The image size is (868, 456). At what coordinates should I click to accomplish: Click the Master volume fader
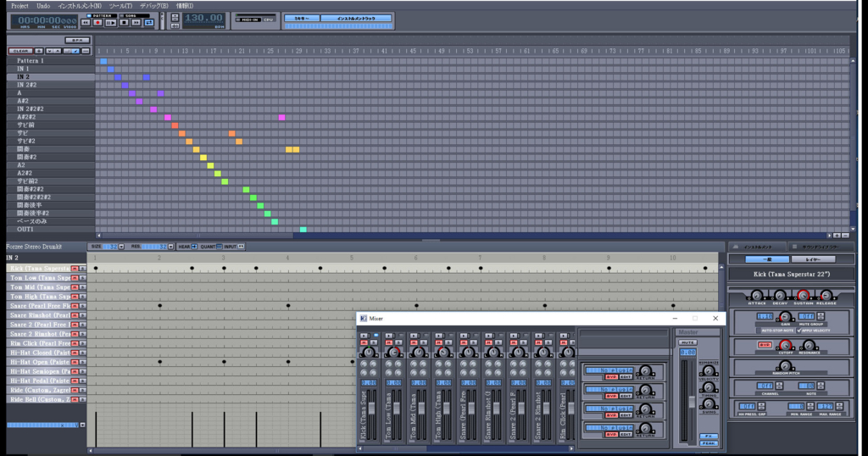(692, 402)
